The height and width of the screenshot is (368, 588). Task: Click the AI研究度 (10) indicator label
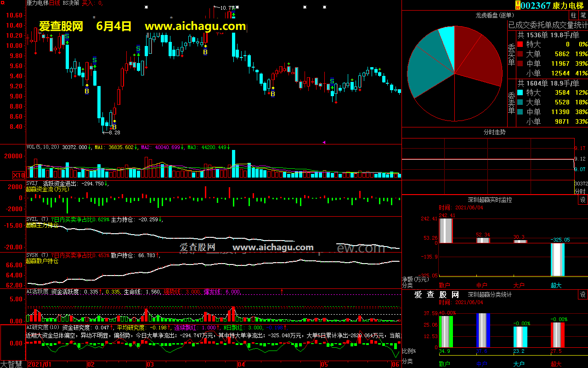(43, 327)
